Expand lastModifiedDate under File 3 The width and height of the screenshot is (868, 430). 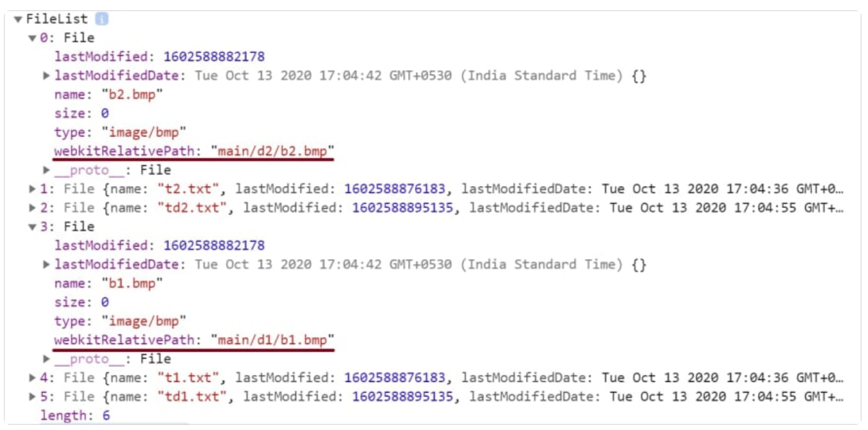(46, 264)
